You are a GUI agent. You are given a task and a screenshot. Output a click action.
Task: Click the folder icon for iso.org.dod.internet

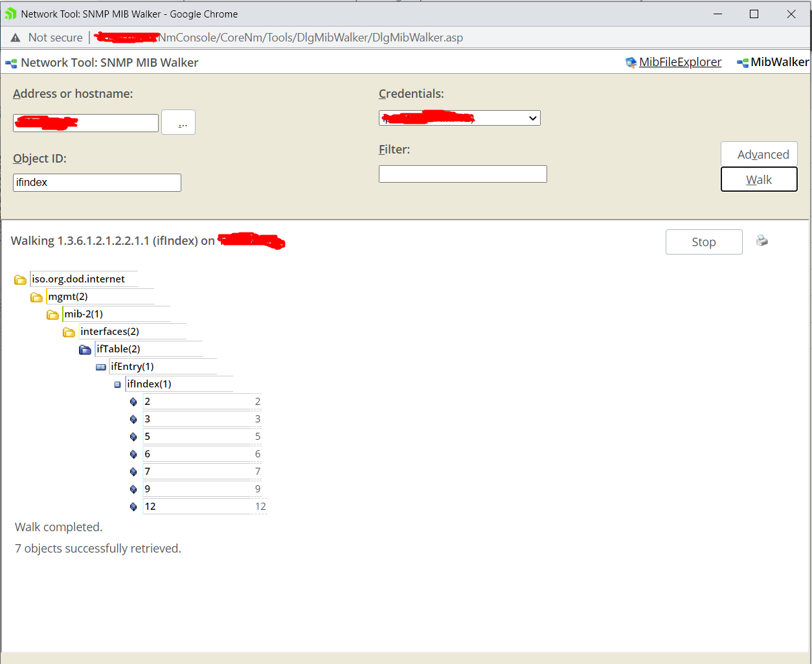tap(21, 280)
